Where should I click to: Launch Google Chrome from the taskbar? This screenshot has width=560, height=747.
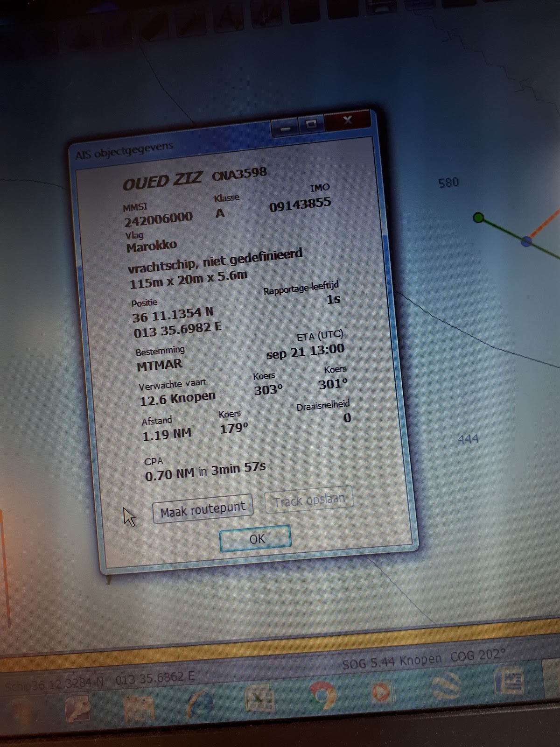(x=322, y=696)
